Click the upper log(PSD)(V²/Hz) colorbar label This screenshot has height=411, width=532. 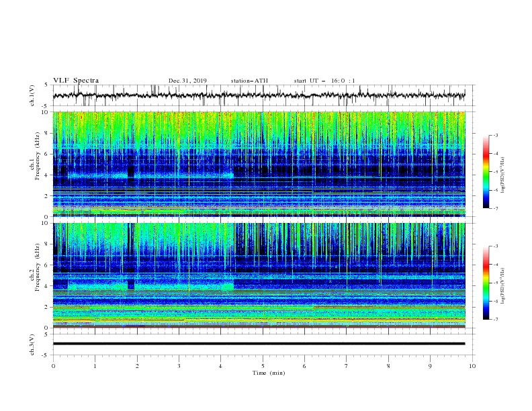503,175
